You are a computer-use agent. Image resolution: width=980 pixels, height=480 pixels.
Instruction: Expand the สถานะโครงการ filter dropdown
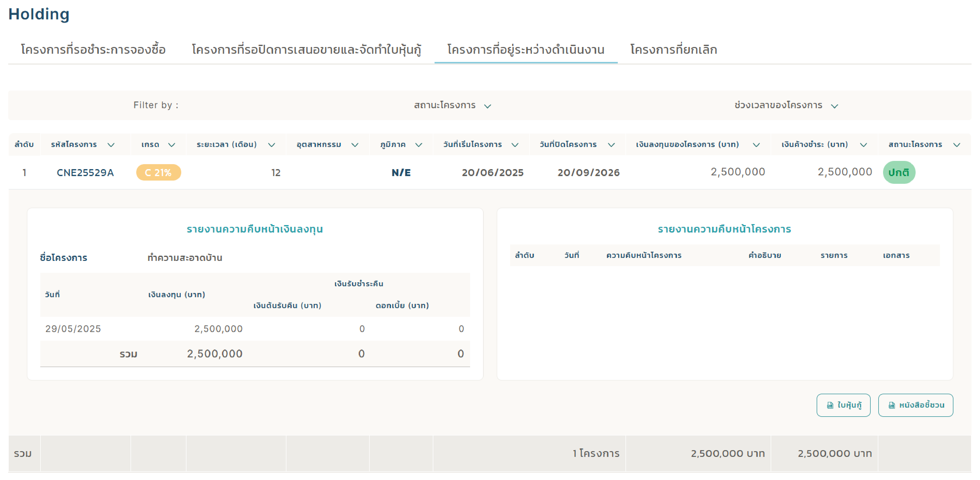(x=452, y=105)
